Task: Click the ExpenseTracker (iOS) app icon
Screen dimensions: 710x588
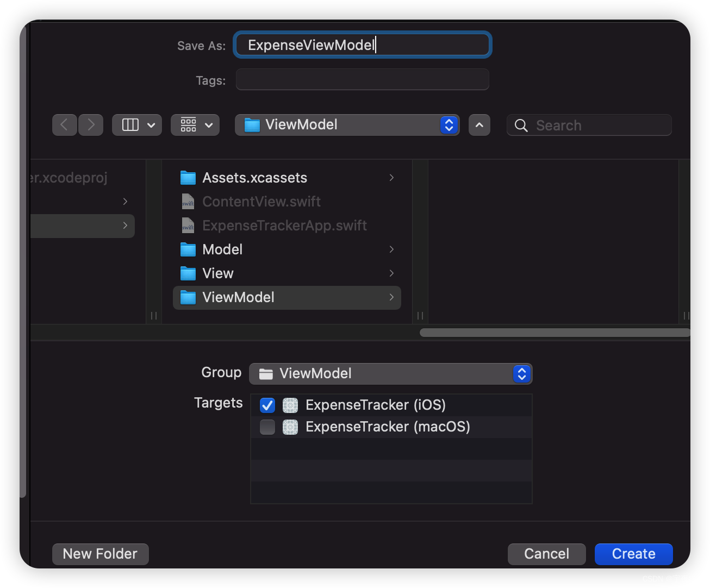Action: click(290, 405)
